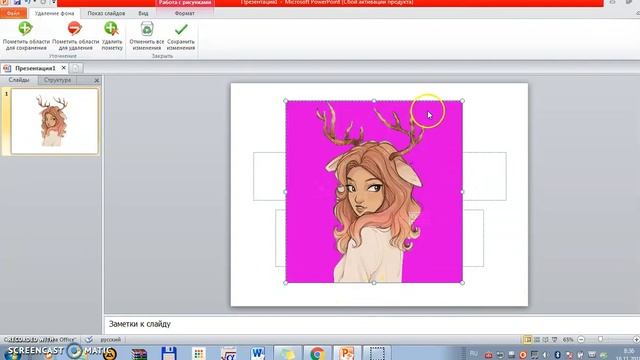Click the RU keyboard language indicator
Viewport: 640px width, 360px height.
(474, 353)
